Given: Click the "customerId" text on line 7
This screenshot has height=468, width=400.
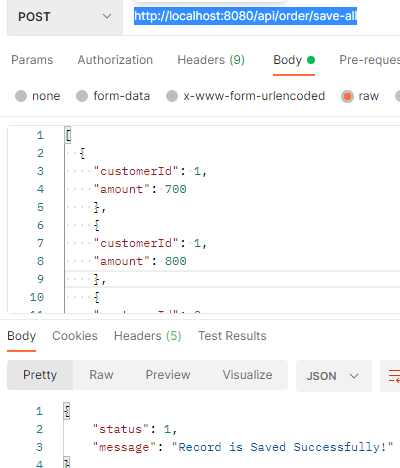Looking at the screenshot, I should [x=136, y=243].
